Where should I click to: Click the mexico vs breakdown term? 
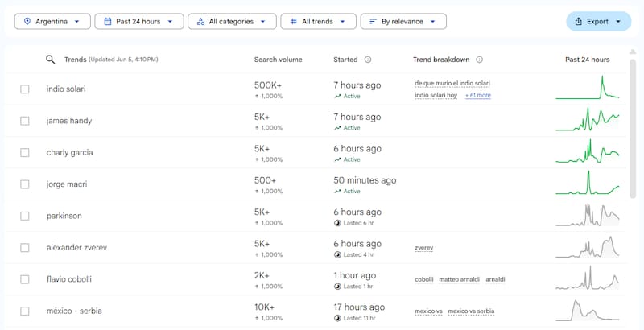pos(428,311)
